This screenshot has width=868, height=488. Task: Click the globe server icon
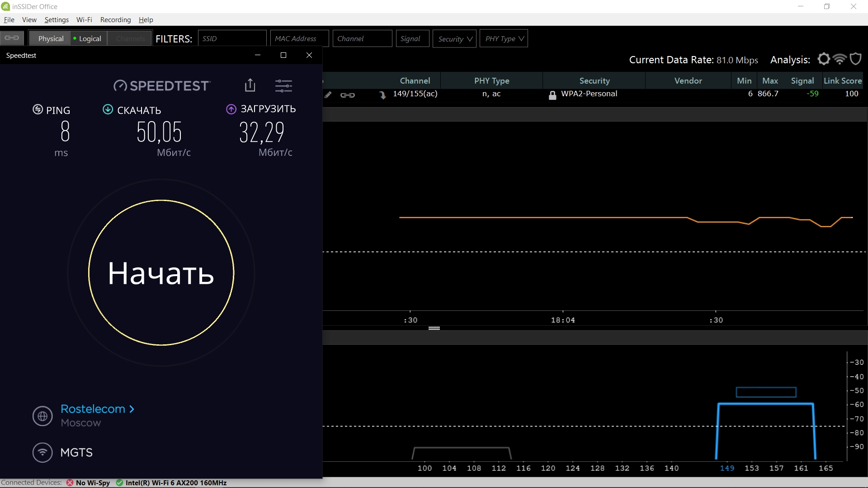[42, 416]
